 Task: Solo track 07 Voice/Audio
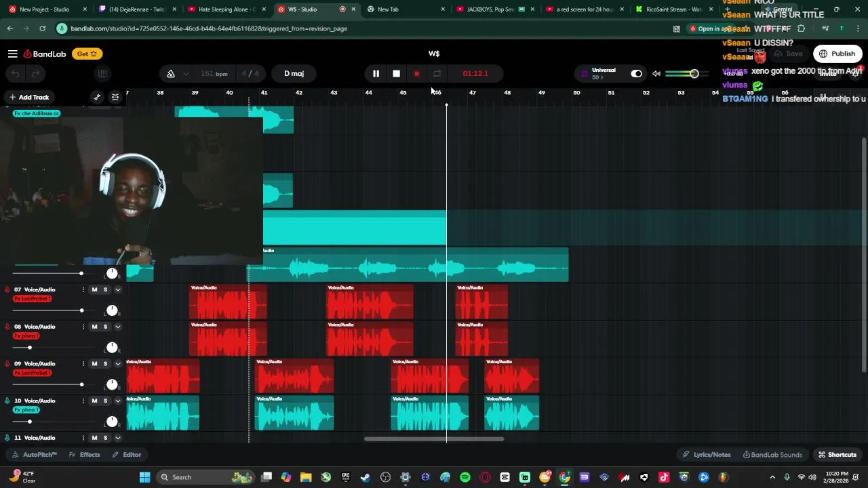tap(105, 289)
